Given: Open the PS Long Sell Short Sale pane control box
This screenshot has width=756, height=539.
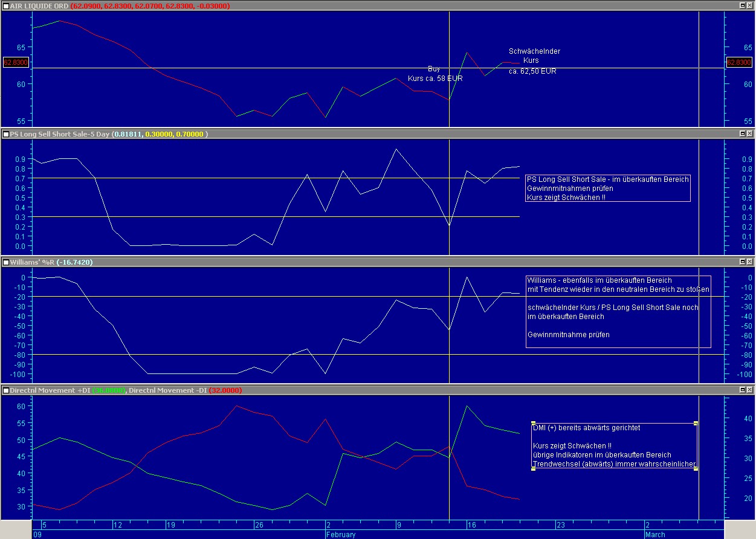Looking at the screenshot, I should 5,134.
